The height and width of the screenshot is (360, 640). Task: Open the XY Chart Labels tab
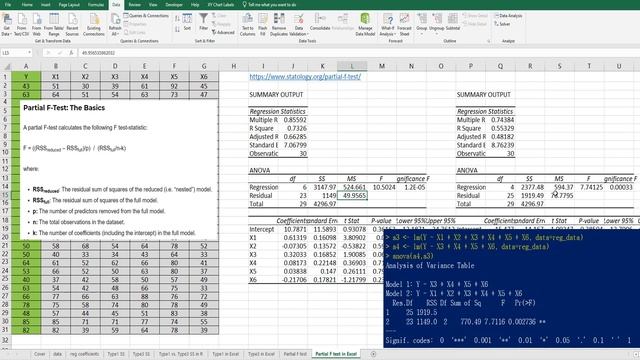[x=221, y=4]
